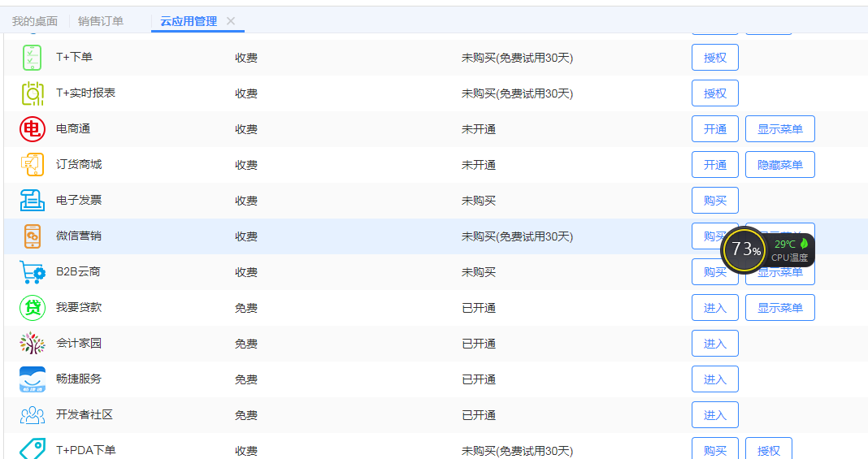Click the T+PDA下单 tag icon
The image size is (868, 459).
point(33,449)
